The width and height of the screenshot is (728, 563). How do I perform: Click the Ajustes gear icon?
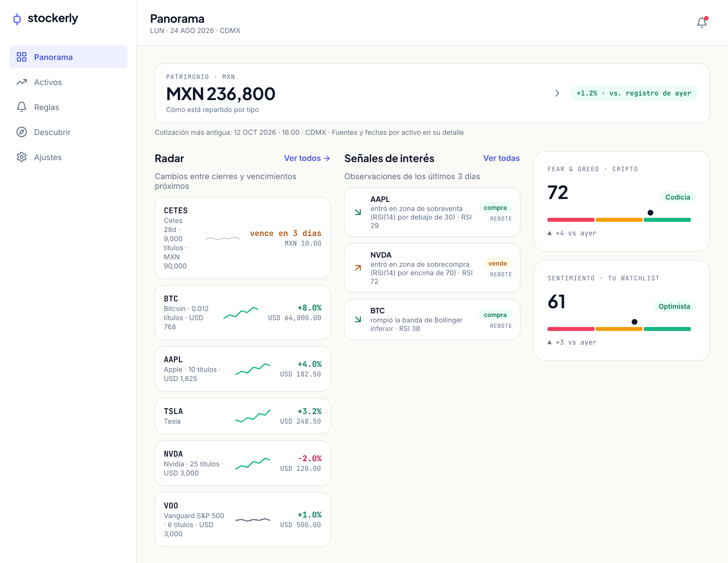(22, 157)
